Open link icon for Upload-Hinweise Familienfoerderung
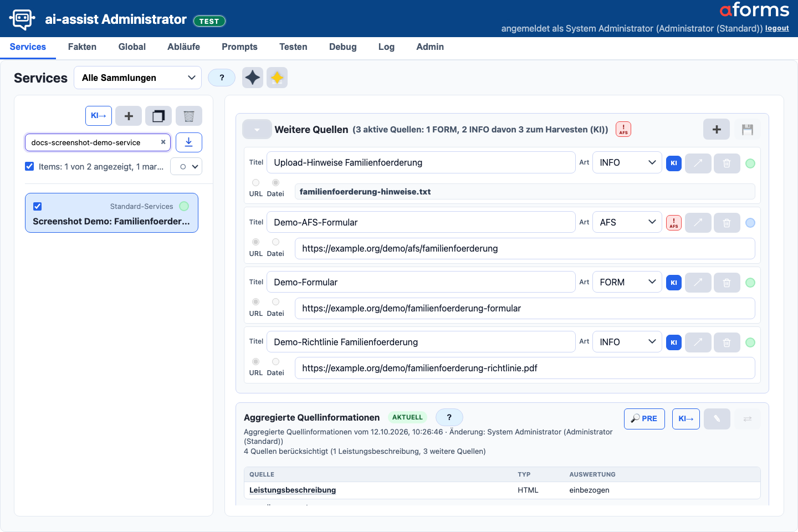 coord(698,163)
